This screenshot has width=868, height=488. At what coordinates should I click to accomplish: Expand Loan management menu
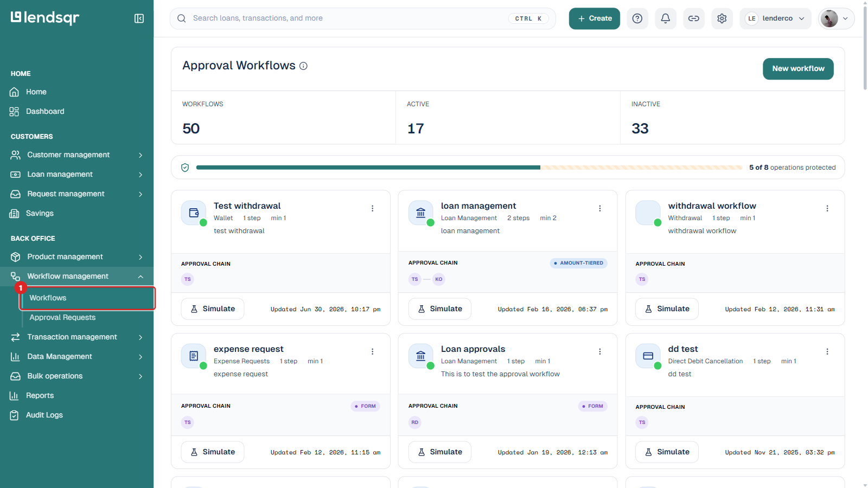click(76, 175)
